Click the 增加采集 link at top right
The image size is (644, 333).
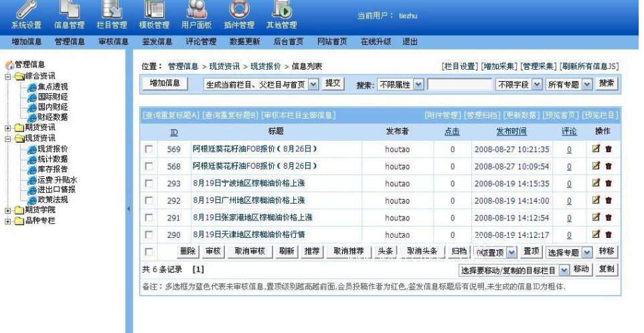coord(499,66)
